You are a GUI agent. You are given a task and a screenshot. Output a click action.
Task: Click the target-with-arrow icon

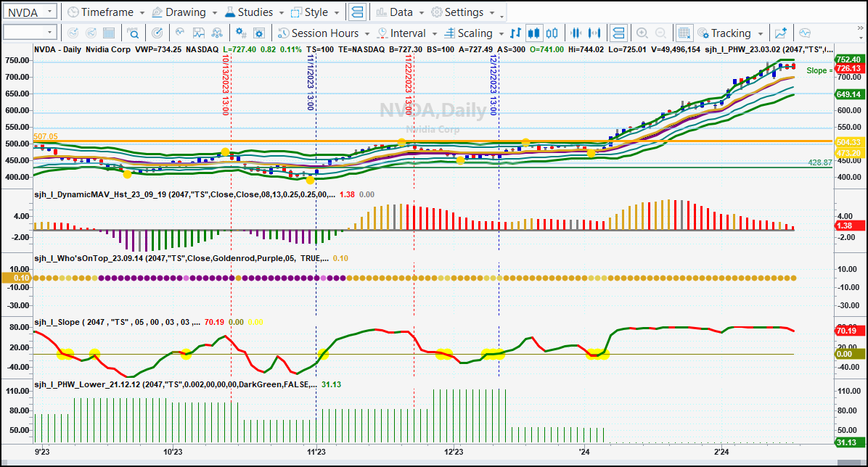(157, 33)
